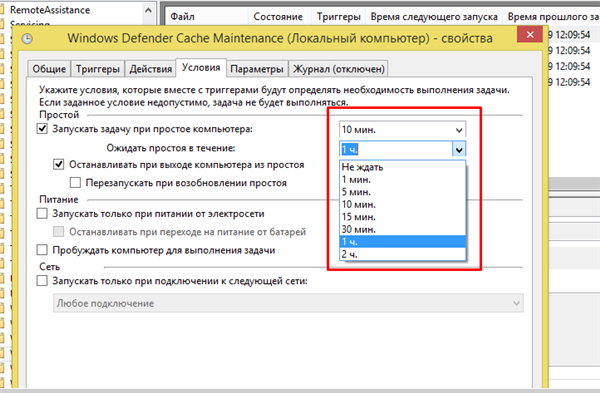Click the Время следующего запуска column header
The image size is (600, 393).
434,16
